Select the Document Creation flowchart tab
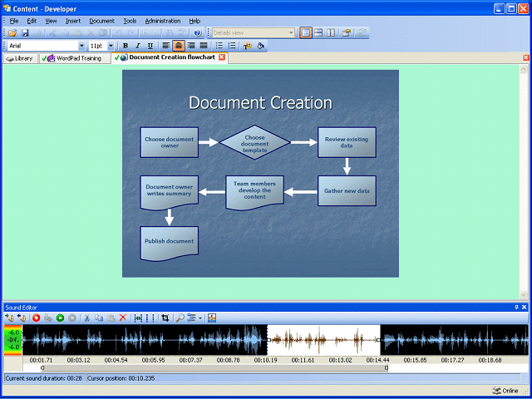 [168, 57]
